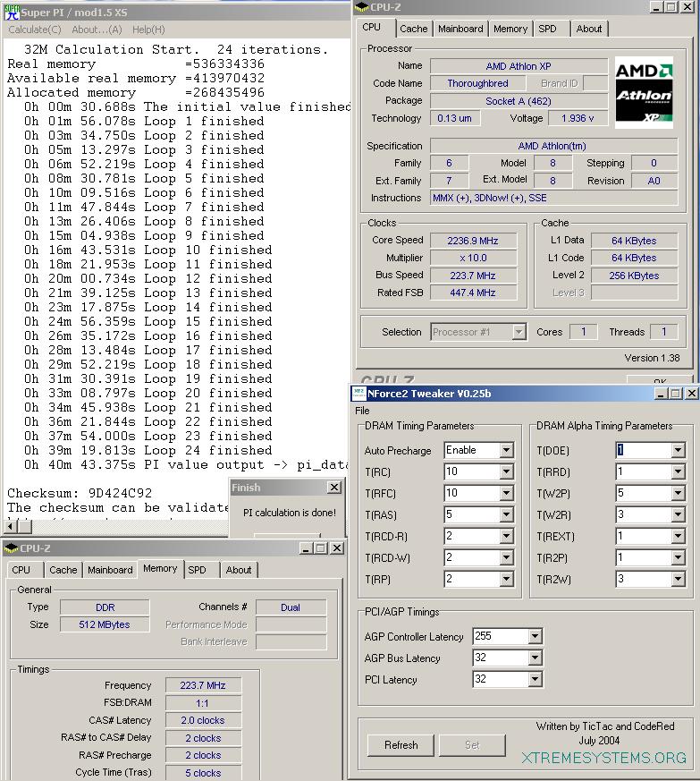Click PI calculation is done! message
The image size is (700, 781).
[290, 513]
